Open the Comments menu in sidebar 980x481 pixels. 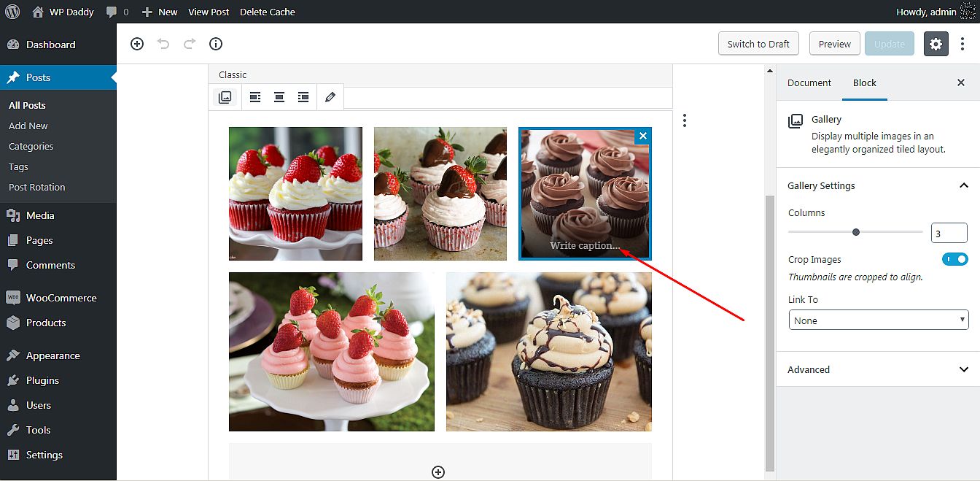58,265
